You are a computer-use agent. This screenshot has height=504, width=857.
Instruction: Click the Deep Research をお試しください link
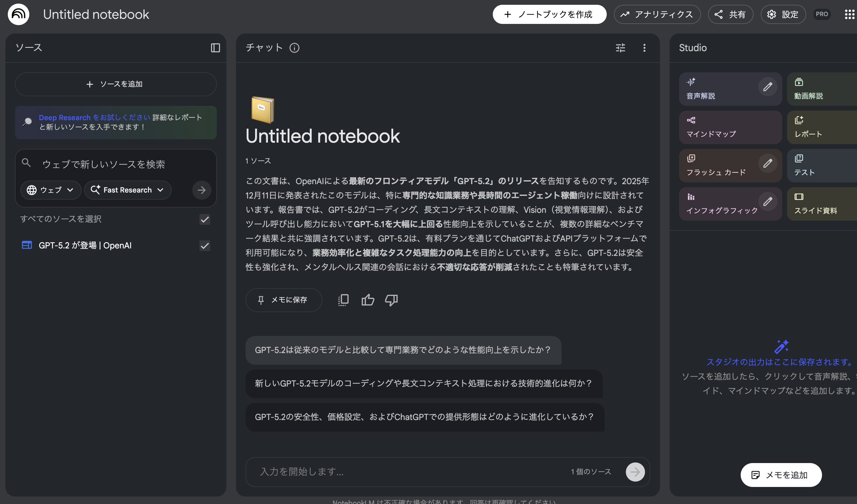tap(94, 117)
